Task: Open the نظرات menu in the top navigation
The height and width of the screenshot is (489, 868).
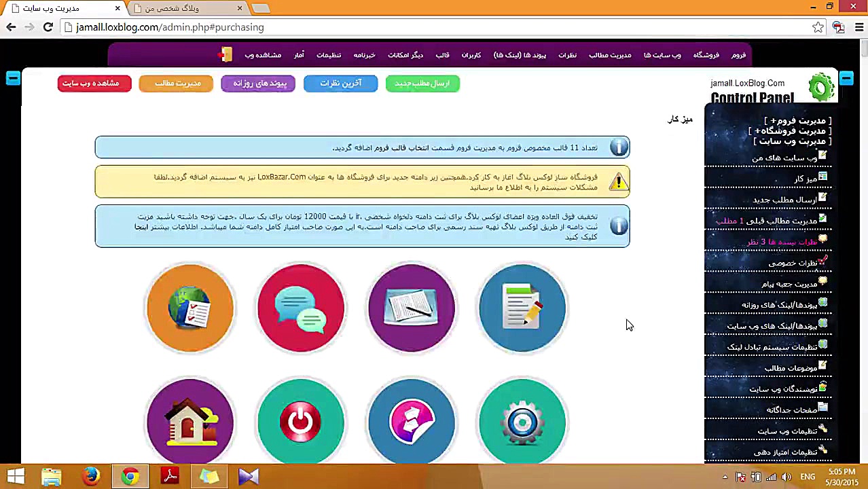Action: coord(567,55)
